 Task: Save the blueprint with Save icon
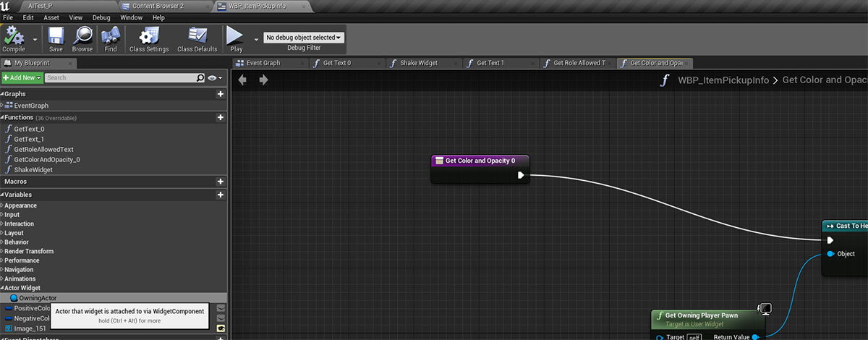tap(56, 36)
